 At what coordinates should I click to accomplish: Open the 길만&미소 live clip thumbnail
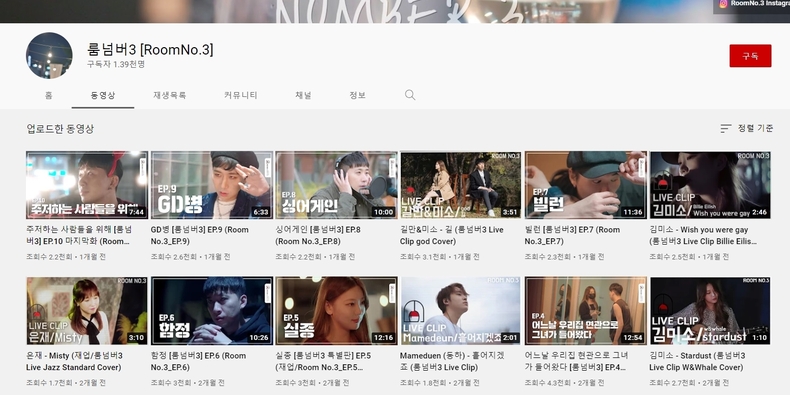click(x=460, y=185)
